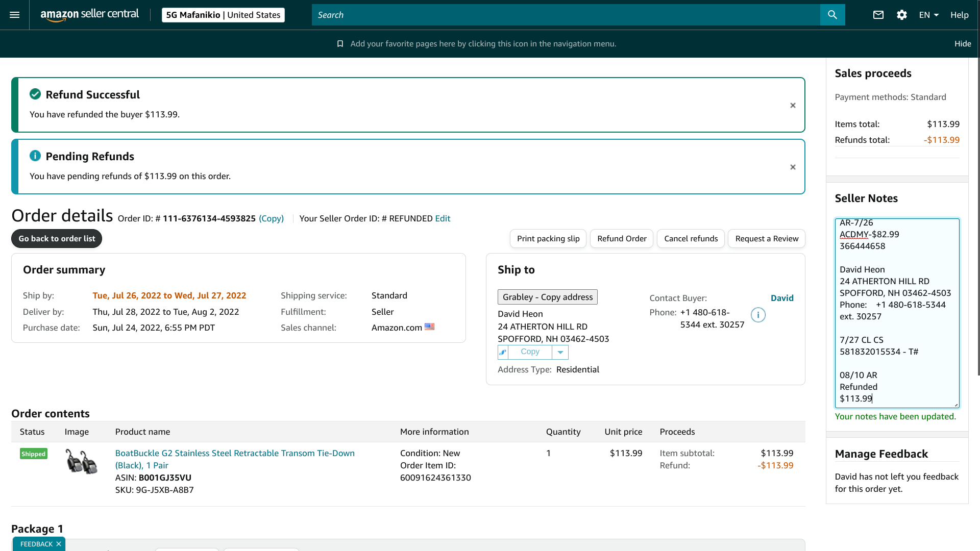Image resolution: width=980 pixels, height=551 pixels.
Task: Click into the Search field
Action: pos(566,15)
